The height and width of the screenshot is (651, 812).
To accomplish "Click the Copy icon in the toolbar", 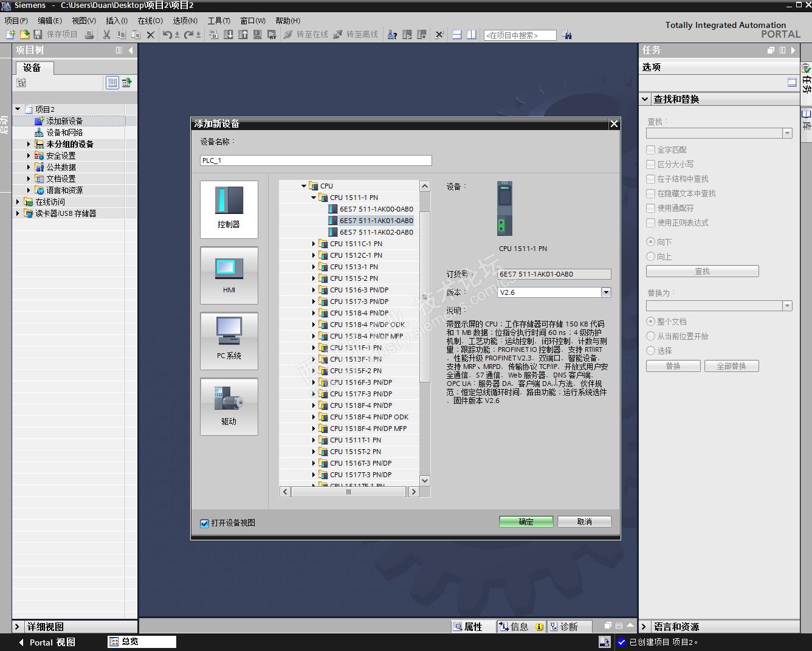I will point(122,35).
